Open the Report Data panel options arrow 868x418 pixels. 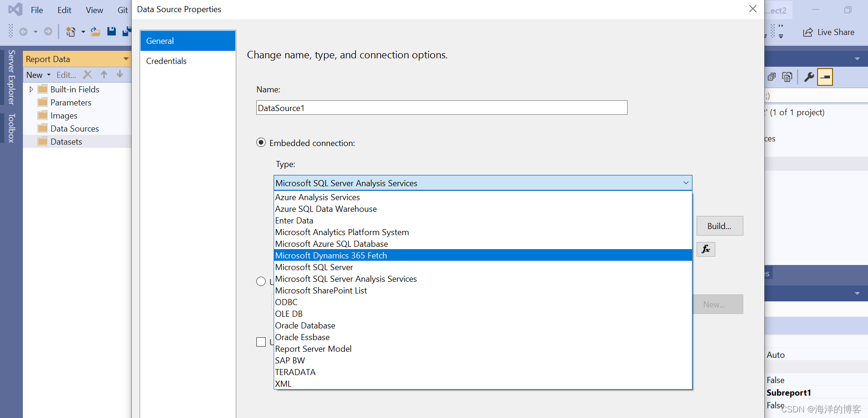click(x=126, y=59)
